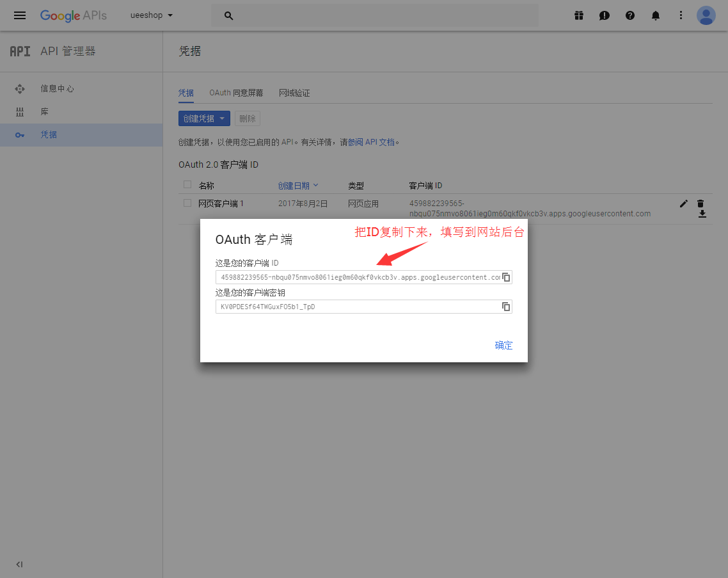Toggle the select-all checkbox in table header
This screenshot has height=578, width=728.
pos(187,185)
